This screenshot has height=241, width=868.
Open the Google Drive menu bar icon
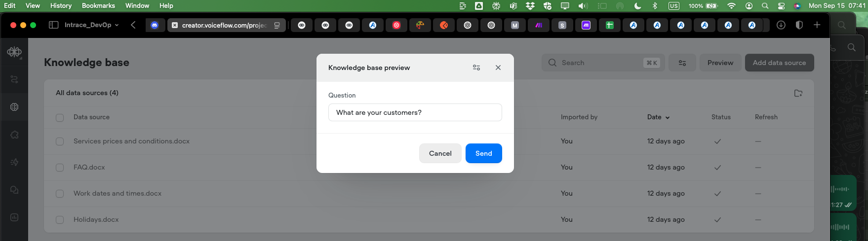(x=479, y=6)
